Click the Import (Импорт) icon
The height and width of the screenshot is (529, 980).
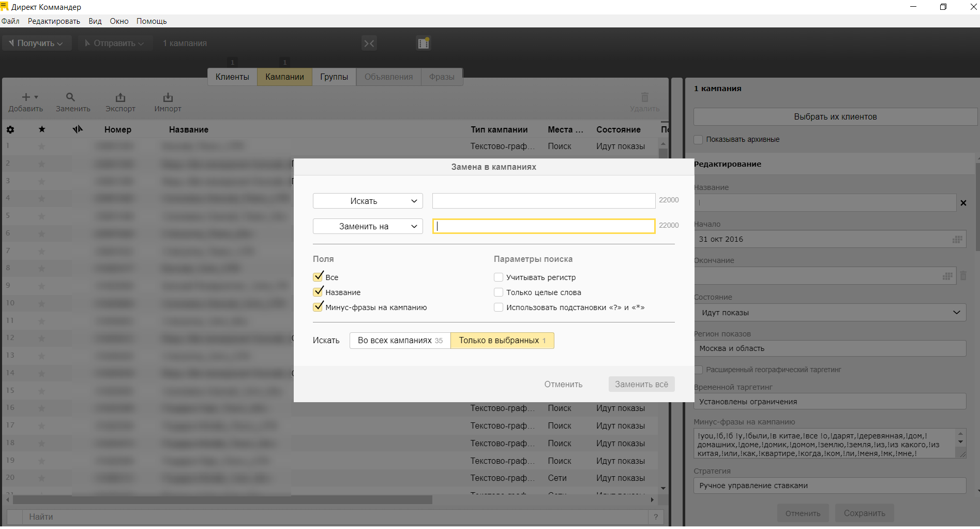(168, 97)
